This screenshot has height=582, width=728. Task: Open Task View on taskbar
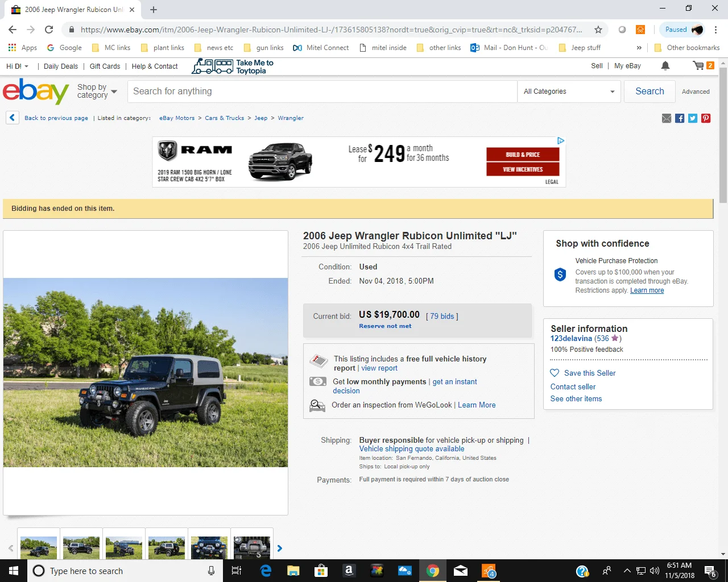(237, 571)
